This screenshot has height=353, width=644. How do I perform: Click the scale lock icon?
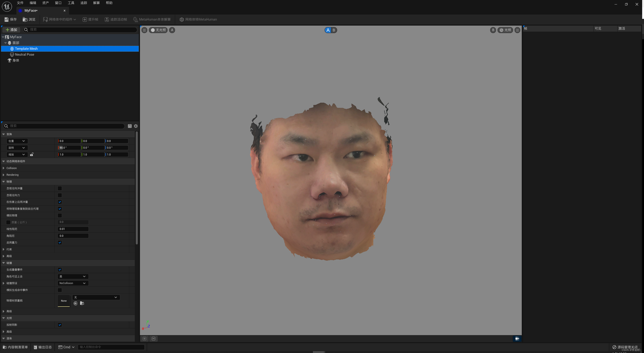tap(32, 155)
